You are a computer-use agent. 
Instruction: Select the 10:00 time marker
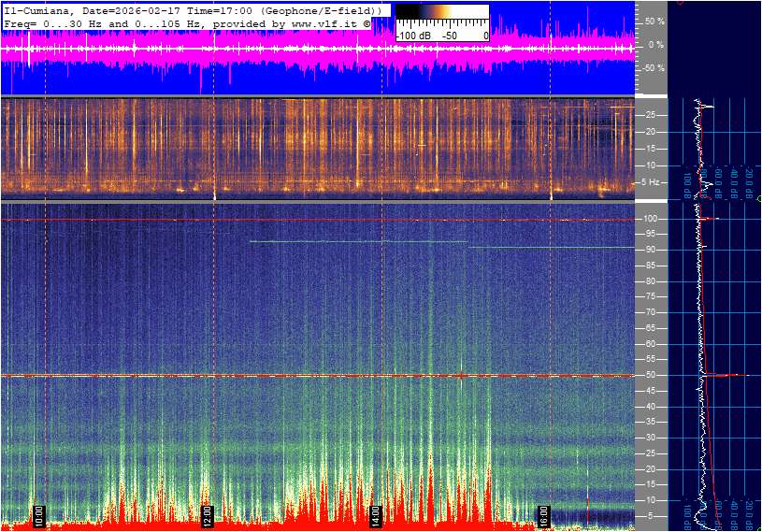[38, 516]
